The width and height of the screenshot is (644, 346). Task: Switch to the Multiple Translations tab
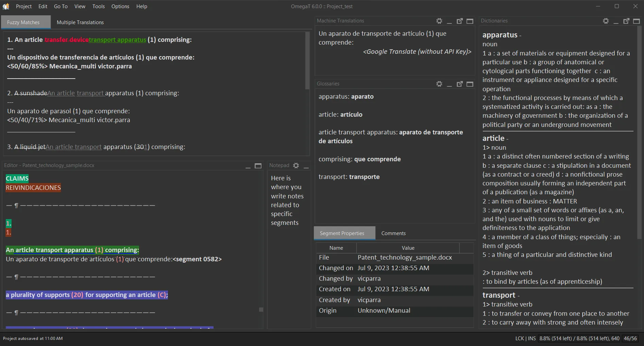click(80, 22)
